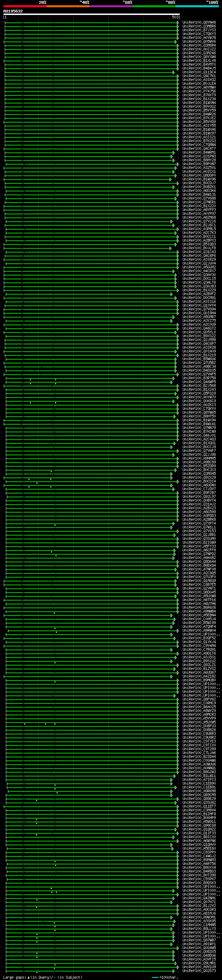Select the UniRef100_B4VMT0 label
This screenshot has width=222, height=980.
click(199, 64)
